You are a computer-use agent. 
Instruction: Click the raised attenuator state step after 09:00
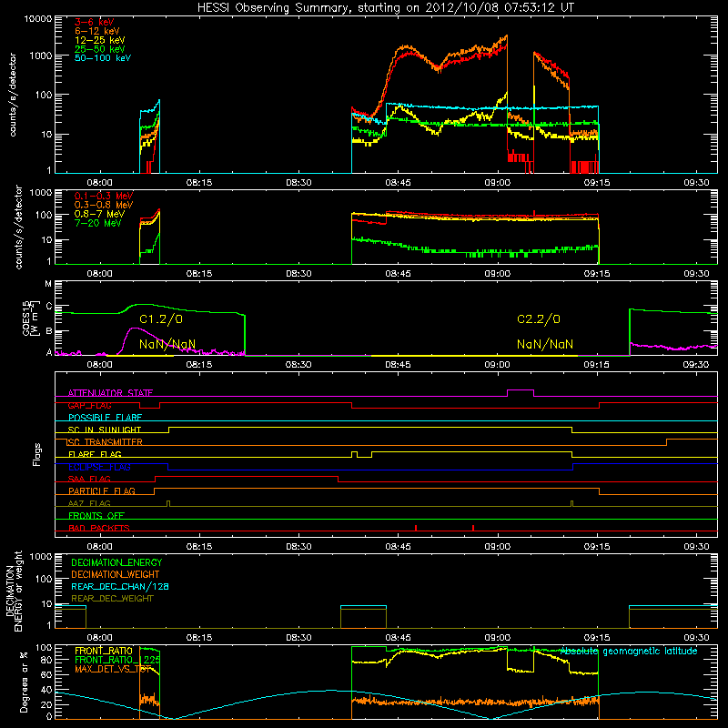click(521, 390)
